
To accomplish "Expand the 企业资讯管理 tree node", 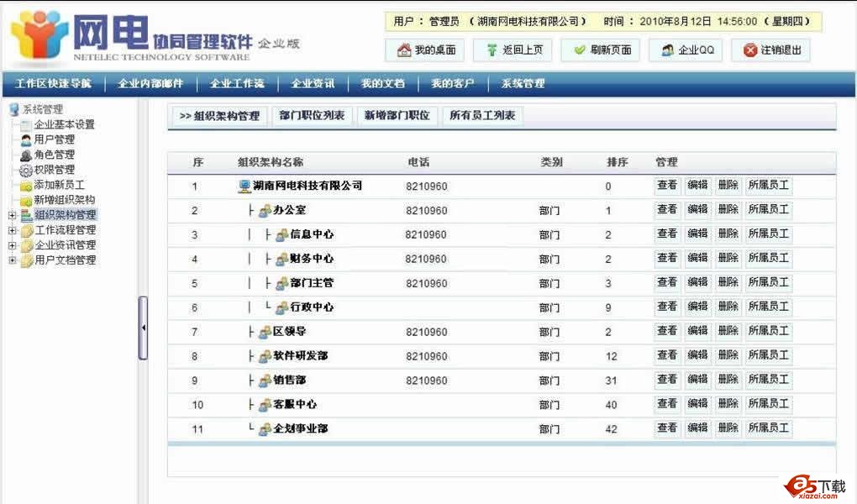I will (12, 245).
